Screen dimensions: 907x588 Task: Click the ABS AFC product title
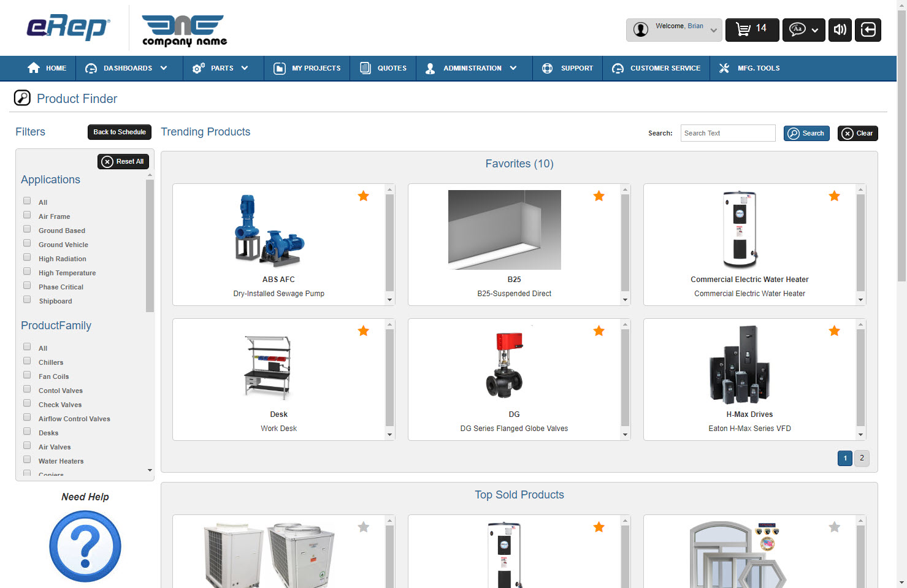[278, 280]
